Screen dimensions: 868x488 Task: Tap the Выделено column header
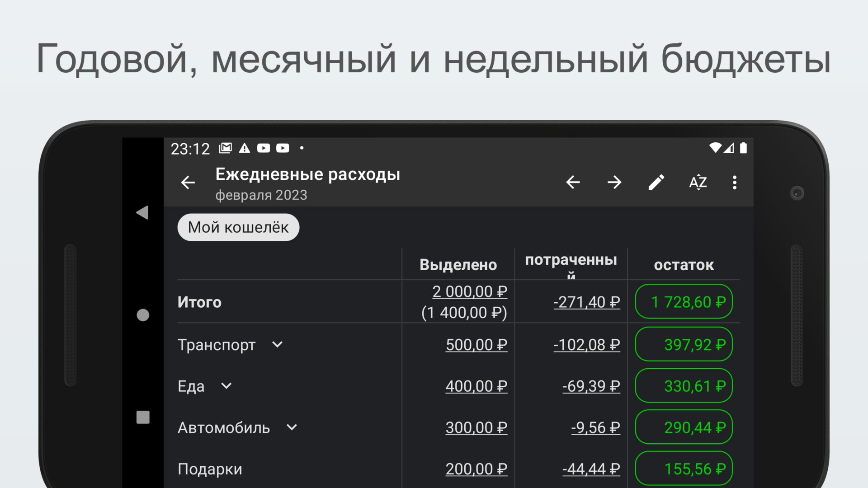458,265
